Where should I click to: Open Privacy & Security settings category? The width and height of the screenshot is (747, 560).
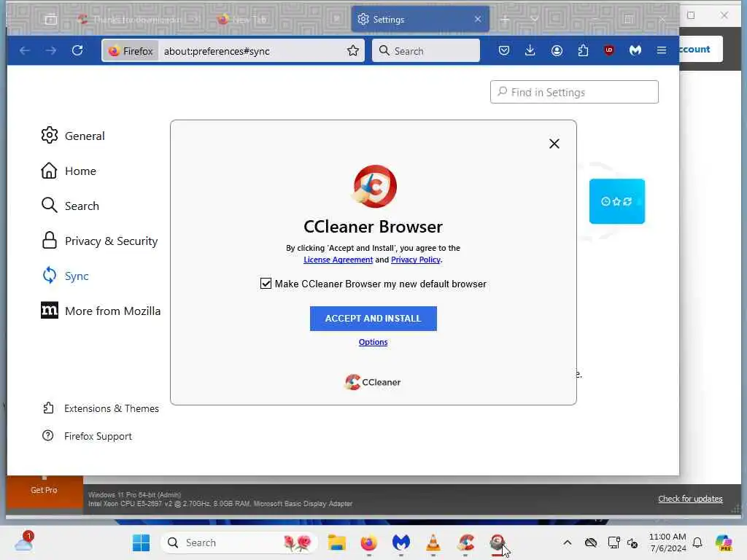click(x=99, y=241)
